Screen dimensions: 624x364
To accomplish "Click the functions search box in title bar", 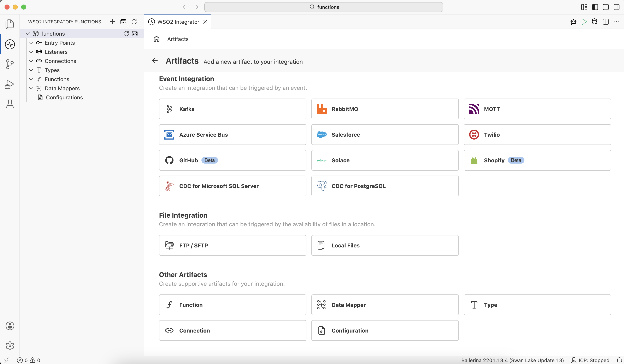I will tap(324, 7).
